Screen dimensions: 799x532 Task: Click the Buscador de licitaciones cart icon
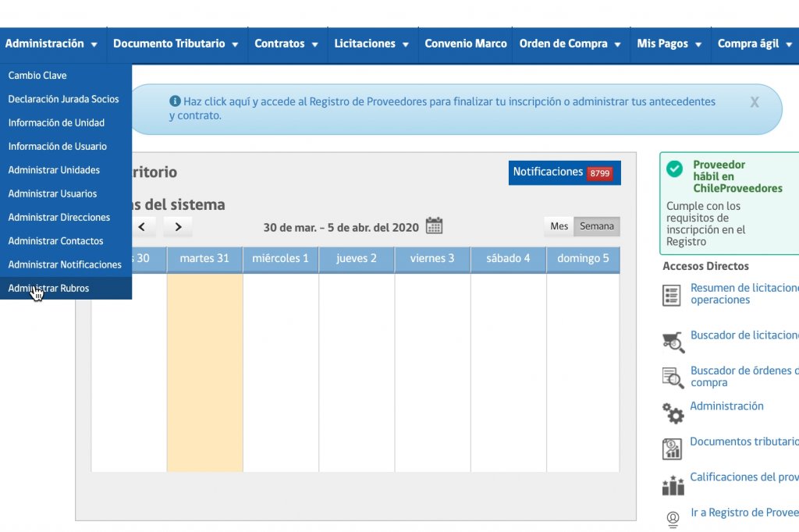673,342
